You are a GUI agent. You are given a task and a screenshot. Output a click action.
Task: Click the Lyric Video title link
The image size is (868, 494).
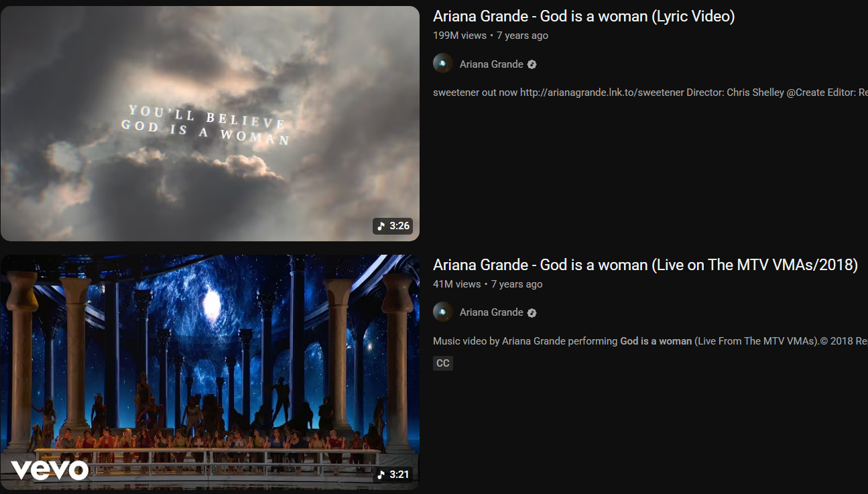(x=583, y=17)
